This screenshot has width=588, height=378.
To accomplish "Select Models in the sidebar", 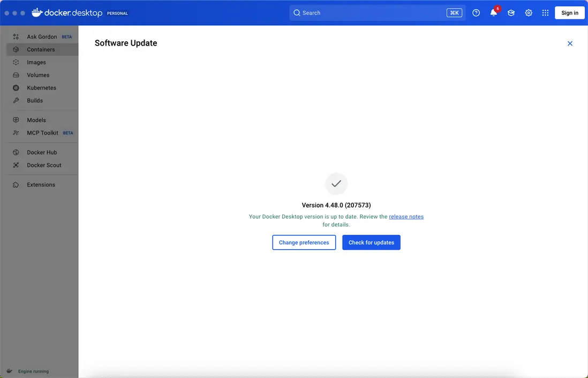I will 42,120.
